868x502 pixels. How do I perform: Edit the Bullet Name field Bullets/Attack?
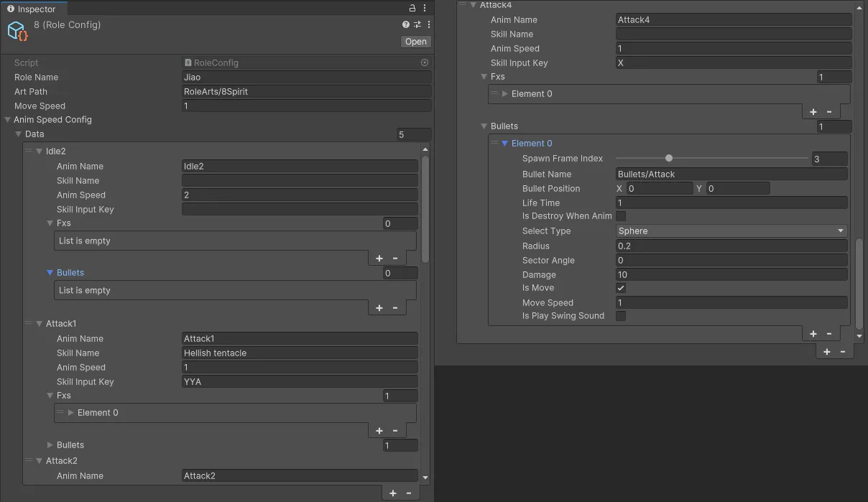tap(731, 174)
